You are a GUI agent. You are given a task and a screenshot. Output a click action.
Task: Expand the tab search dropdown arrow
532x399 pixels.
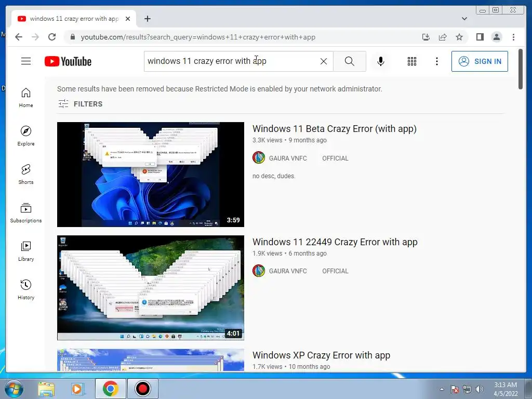pyautogui.click(x=464, y=19)
